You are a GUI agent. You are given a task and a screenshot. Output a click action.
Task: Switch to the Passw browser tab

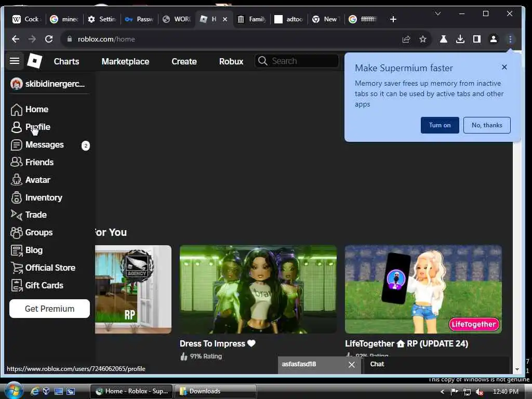(x=139, y=19)
